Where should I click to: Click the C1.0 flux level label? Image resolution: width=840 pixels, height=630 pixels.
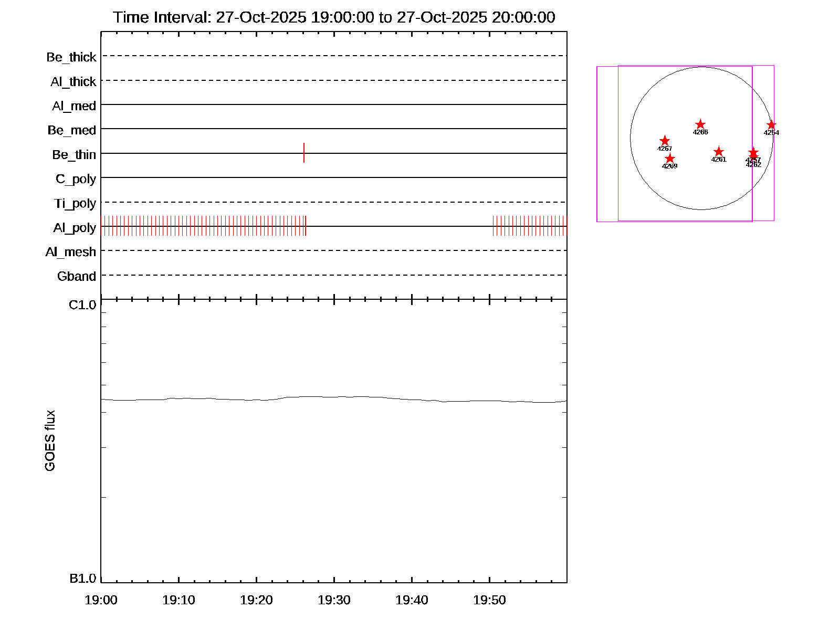82,305
